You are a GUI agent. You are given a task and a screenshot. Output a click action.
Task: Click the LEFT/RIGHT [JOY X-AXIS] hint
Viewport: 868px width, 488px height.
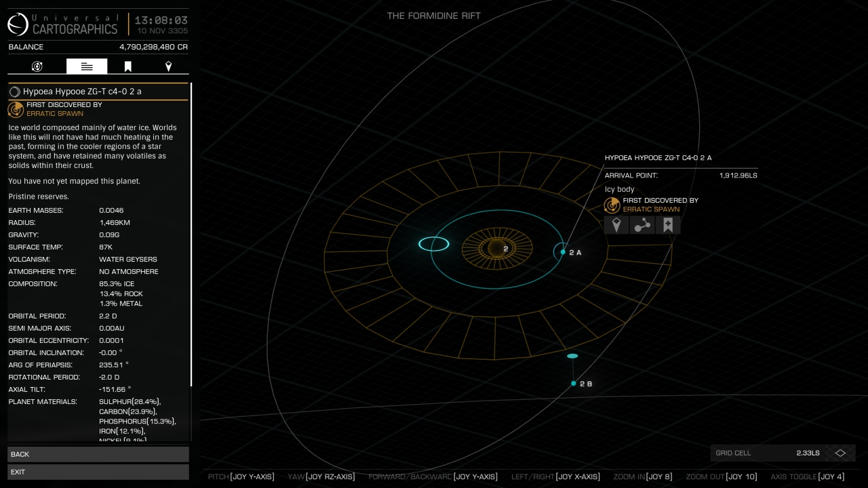[555, 476]
